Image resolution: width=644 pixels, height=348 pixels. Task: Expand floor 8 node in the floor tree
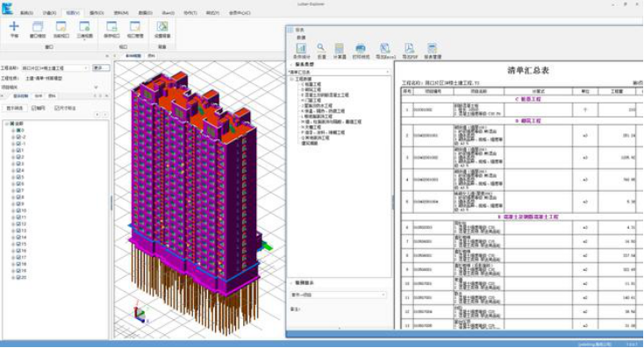(x=13, y=197)
